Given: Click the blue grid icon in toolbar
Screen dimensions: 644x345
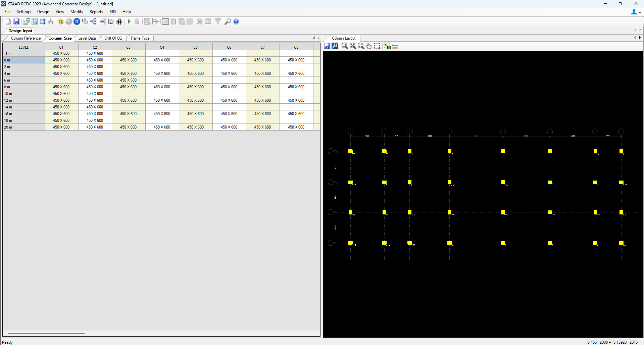Looking at the screenshot, I should click(43, 21).
